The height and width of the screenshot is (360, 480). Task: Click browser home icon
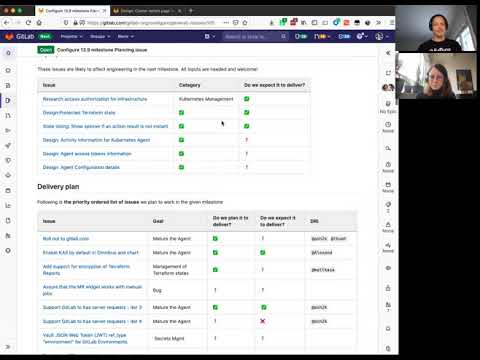[39, 23]
